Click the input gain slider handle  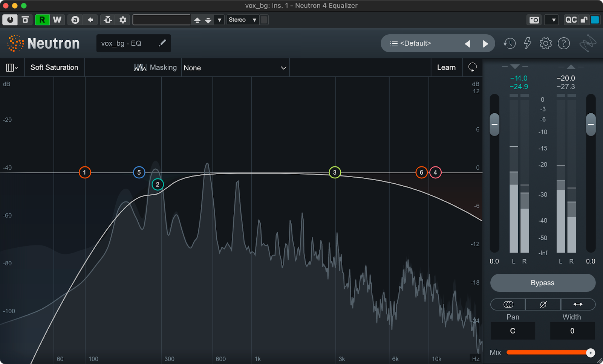(494, 124)
